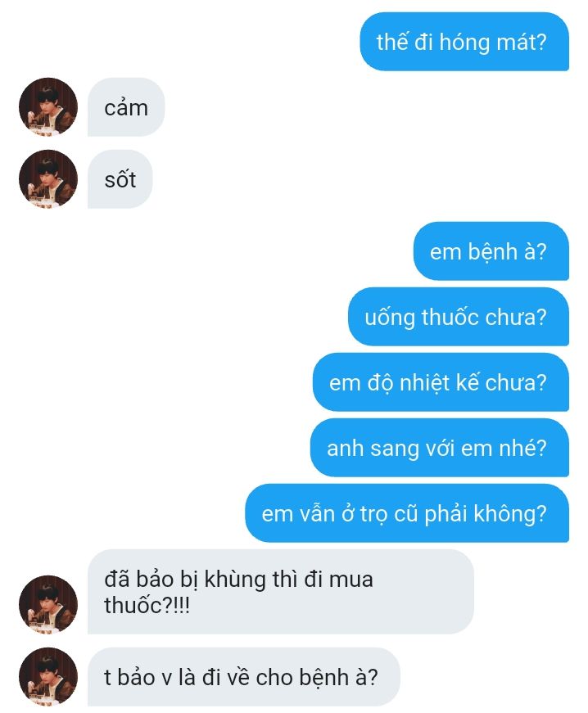Select the 'em vẫn ở trọ cũ phải không?' message

click(407, 513)
